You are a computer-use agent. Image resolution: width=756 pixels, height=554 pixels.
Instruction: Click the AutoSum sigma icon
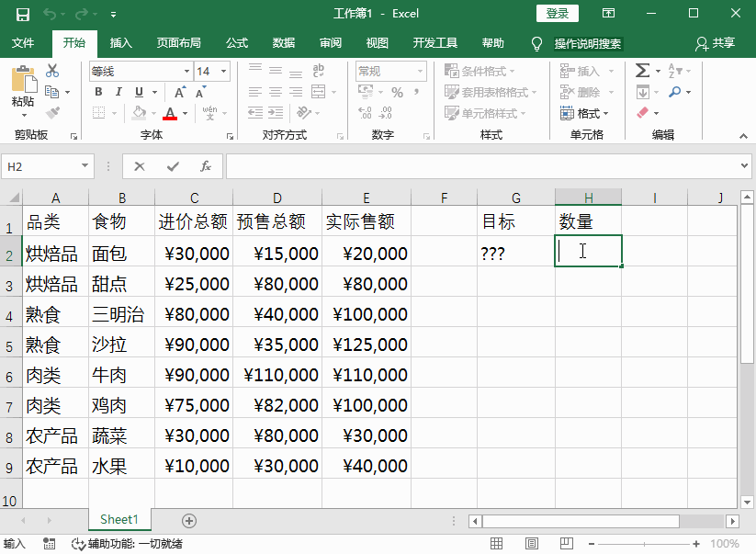[642, 71]
